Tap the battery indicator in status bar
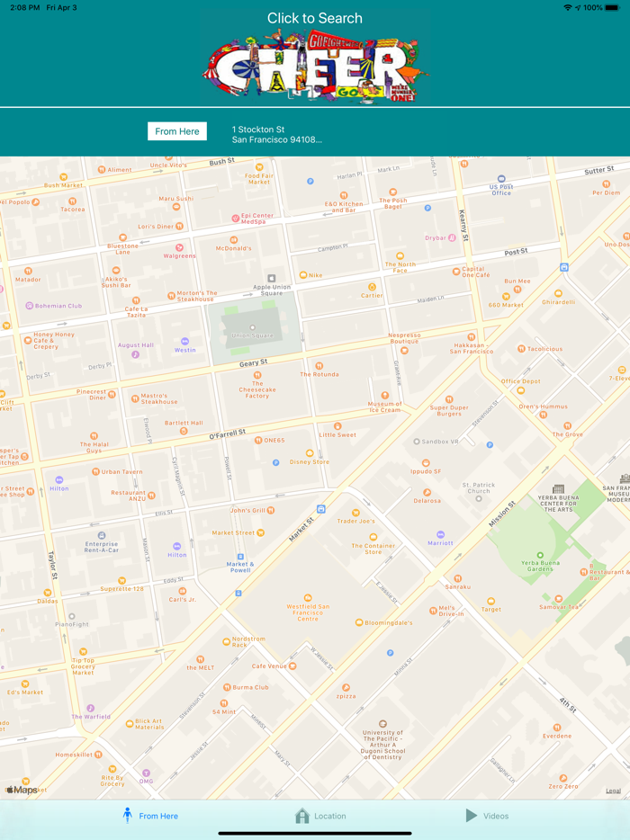This screenshot has height=840, width=630. [x=612, y=7]
